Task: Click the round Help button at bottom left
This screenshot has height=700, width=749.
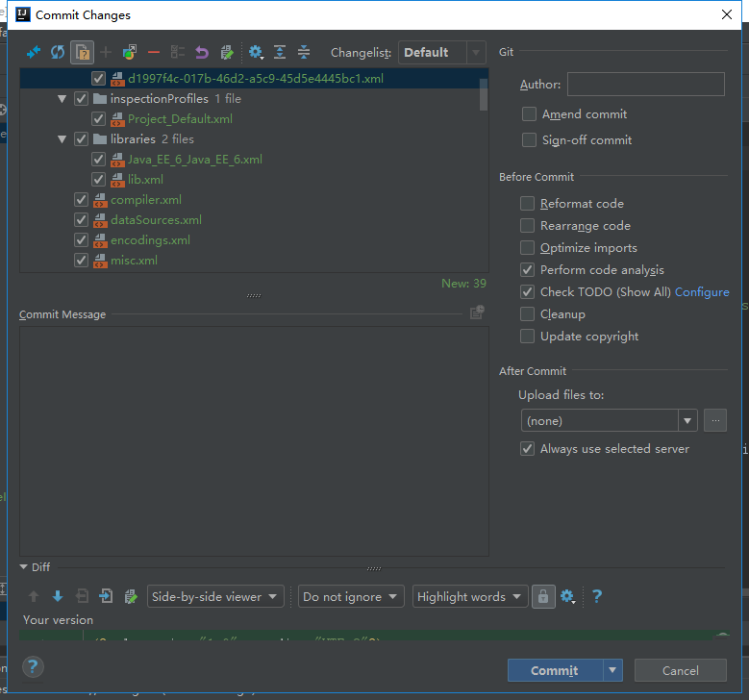Action: 33,666
